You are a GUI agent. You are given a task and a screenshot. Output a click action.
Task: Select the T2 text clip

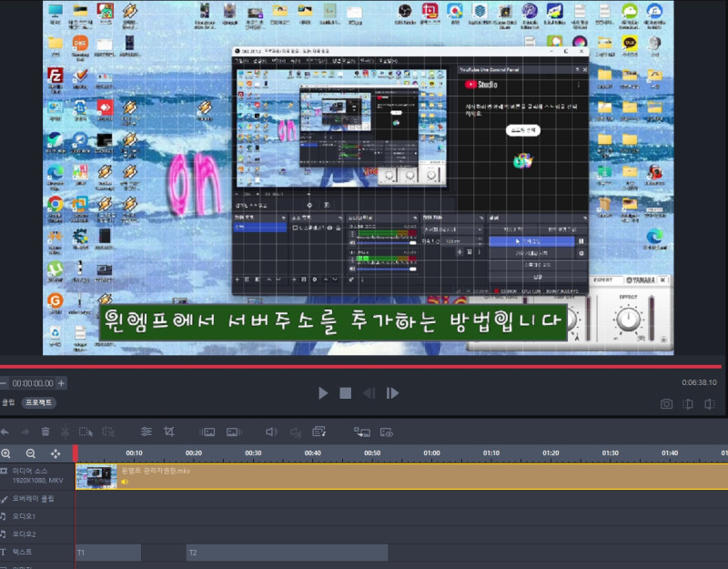pyautogui.click(x=287, y=553)
